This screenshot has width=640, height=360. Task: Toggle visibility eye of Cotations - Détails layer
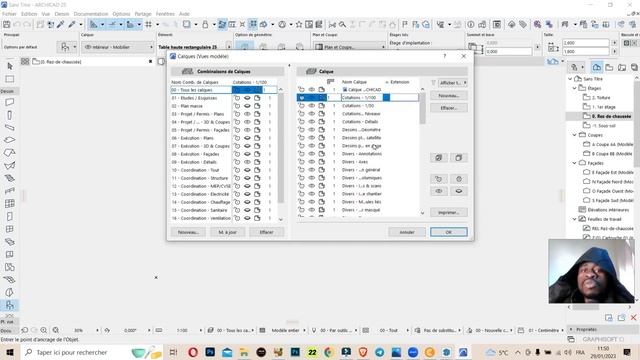(x=311, y=122)
